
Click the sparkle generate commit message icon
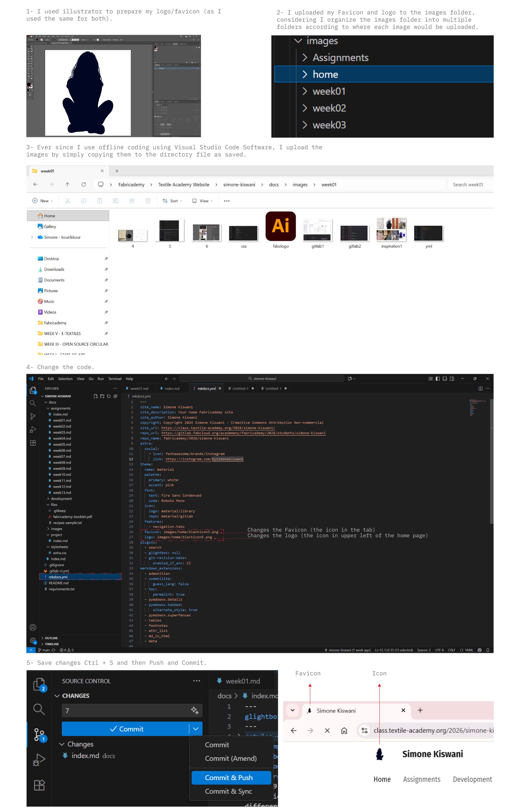(195, 710)
